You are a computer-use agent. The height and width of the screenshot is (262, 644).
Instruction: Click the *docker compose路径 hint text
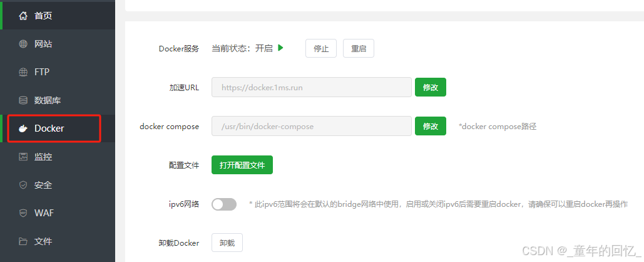click(x=498, y=126)
